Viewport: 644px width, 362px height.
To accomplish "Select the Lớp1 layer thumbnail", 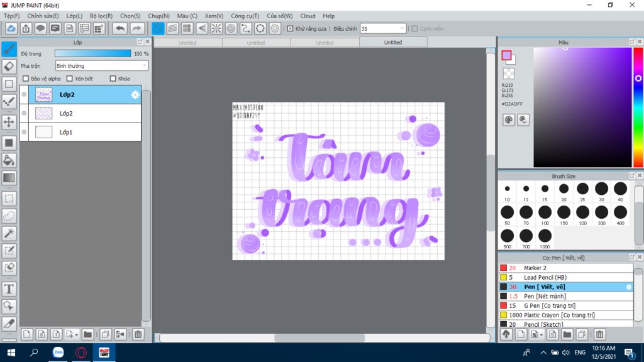I will (43, 132).
